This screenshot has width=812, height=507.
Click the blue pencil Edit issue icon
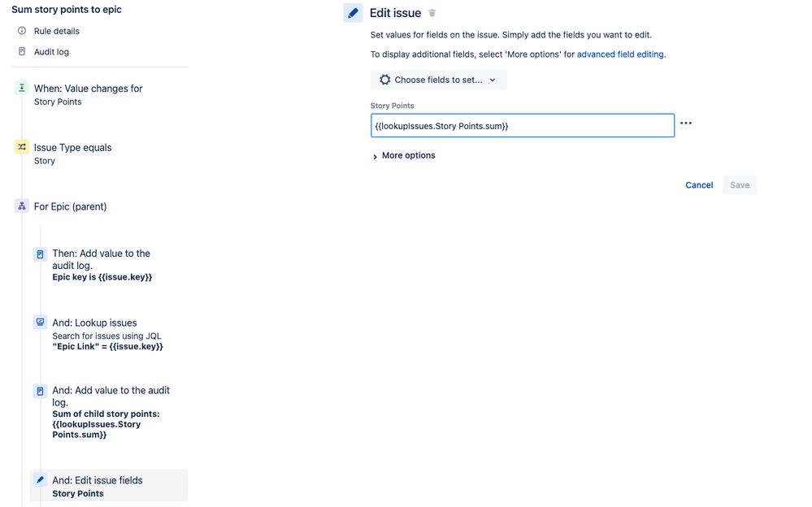point(353,13)
